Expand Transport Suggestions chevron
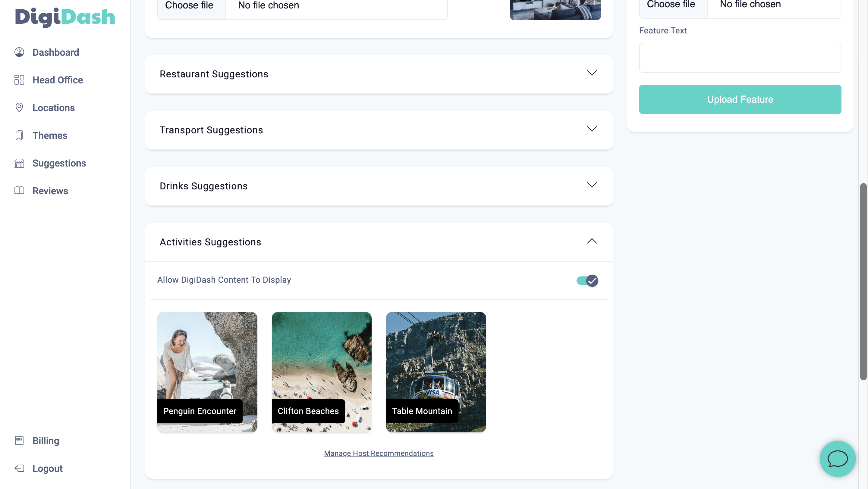 pos(592,129)
